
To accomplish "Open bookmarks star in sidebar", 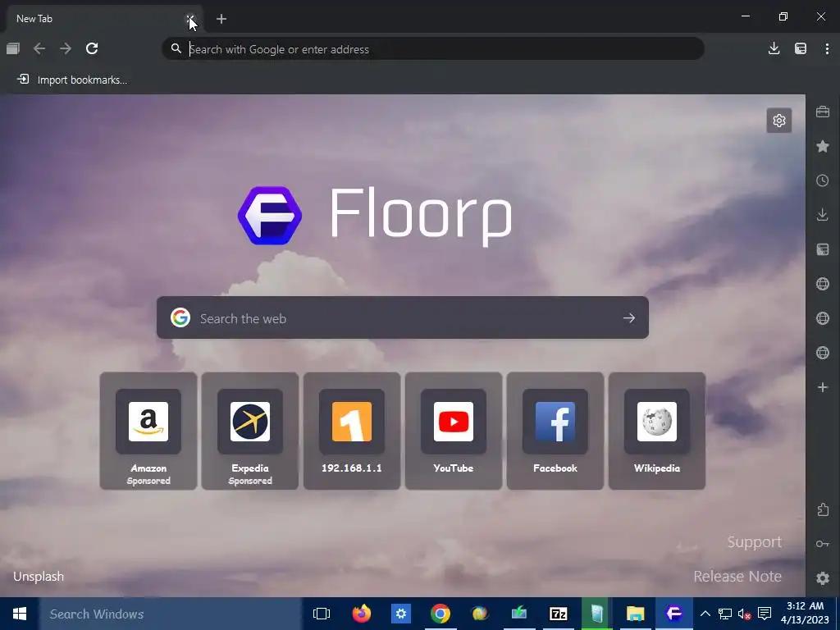I will click(x=823, y=146).
